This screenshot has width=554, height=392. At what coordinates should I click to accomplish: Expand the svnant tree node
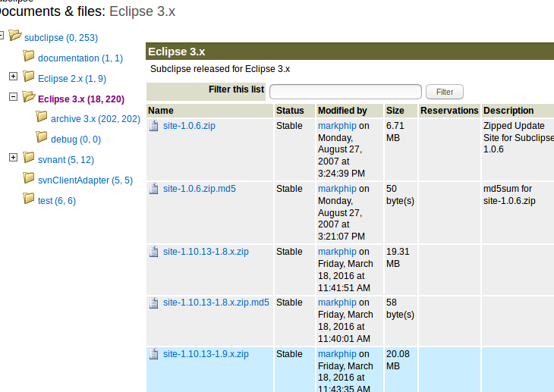(x=13, y=158)
